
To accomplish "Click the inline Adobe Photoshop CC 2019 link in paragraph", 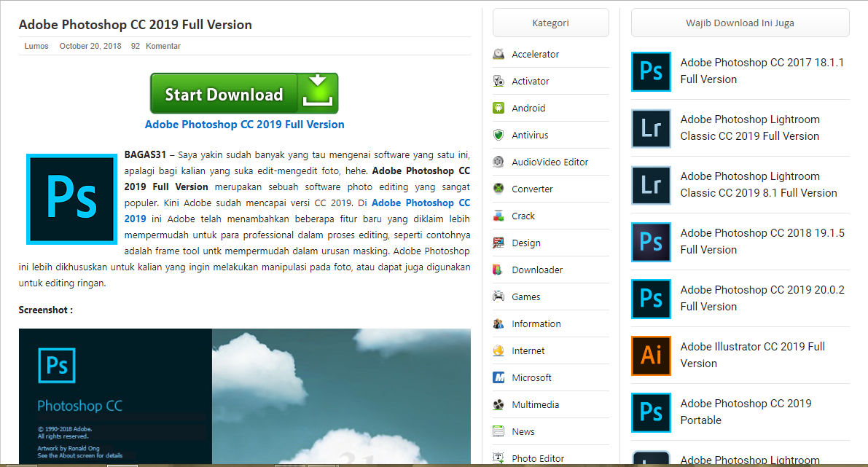I will pos(421,203).
